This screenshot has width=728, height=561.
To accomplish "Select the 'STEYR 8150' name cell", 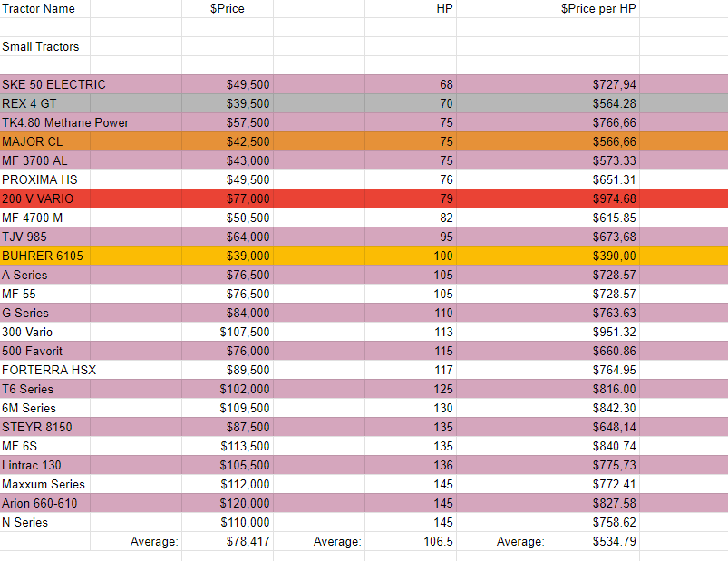I will [45, 427].
